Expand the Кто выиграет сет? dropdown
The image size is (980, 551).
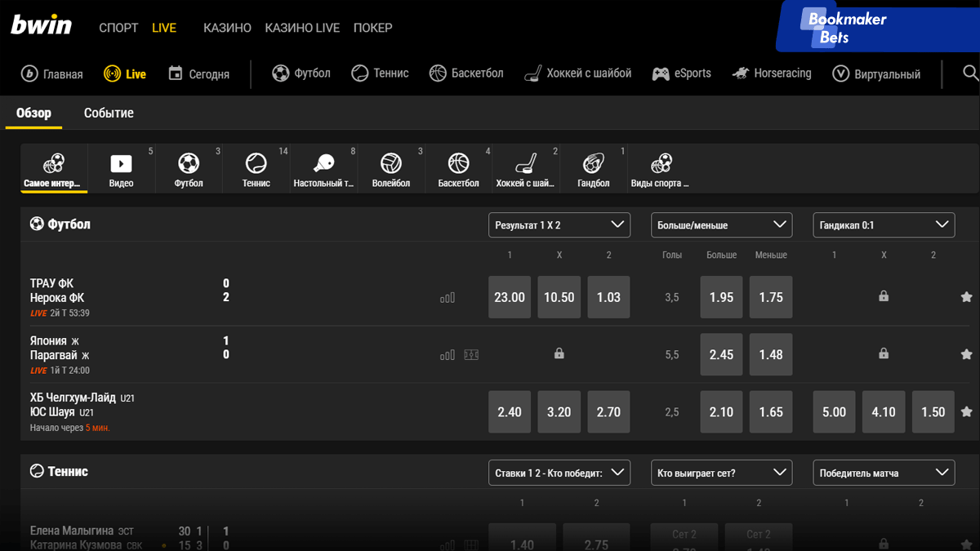pos(721,473)
